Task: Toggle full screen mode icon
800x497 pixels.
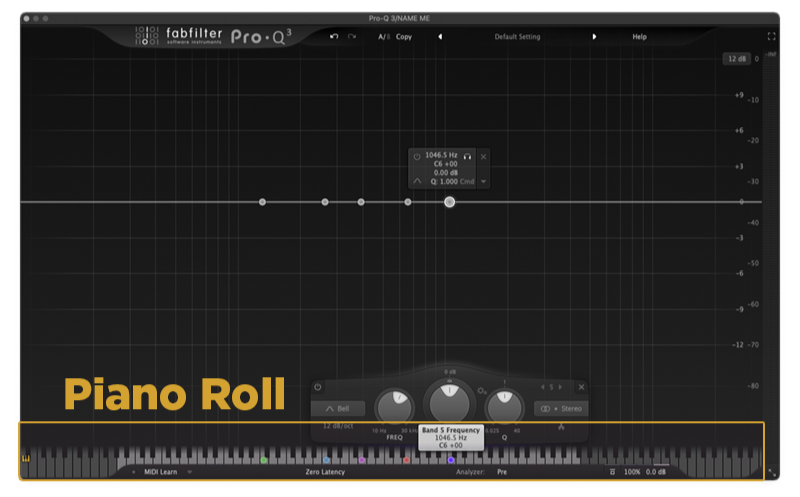Action: (x=771, y=37)
